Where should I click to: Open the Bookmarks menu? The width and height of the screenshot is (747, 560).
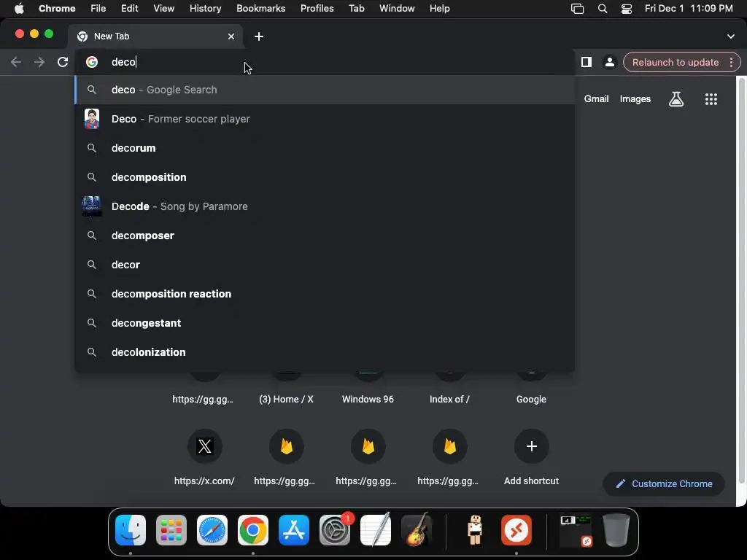[x=260, y=8]
